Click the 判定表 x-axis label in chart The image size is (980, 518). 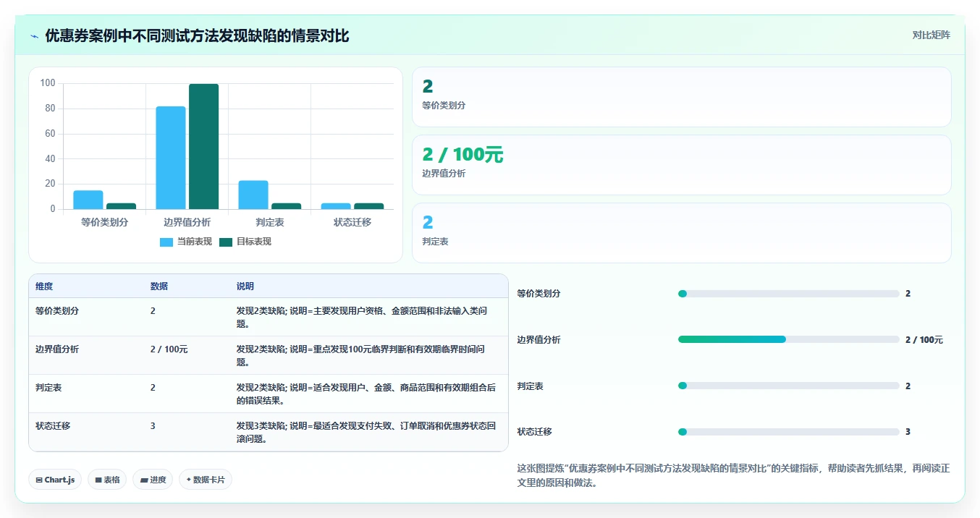coord(269,222)
